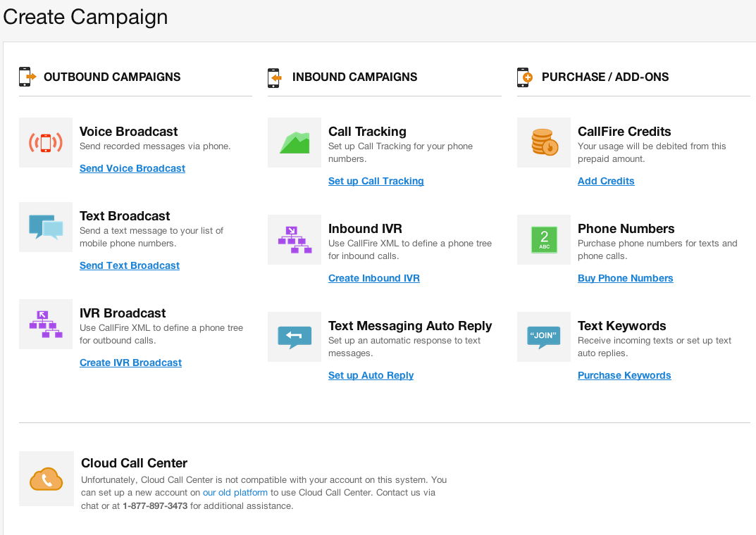
Task: Click the Voice Broadcast phone icon
Action: tap(46, 142)
